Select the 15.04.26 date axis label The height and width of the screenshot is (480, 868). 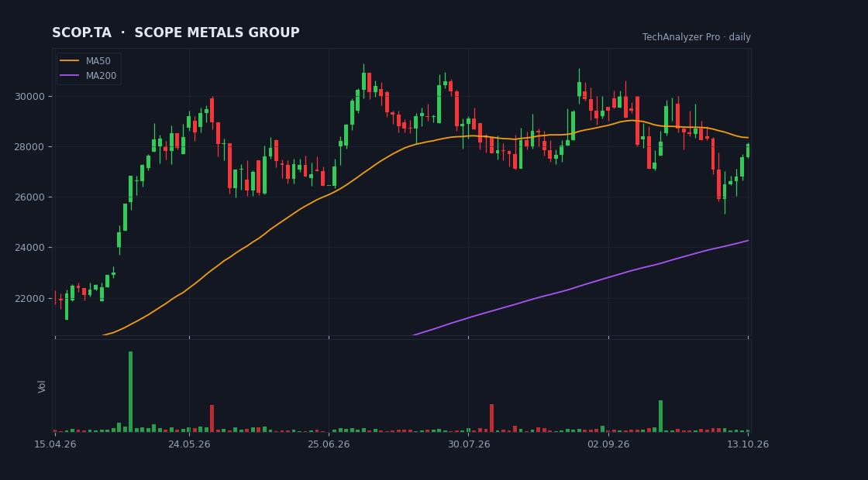[54, 444]
